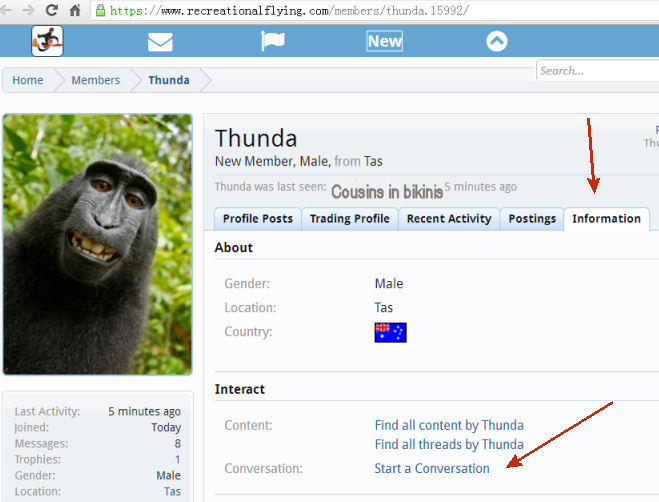Go to browser home icon
Viewport: 659px width, 502px height.
tap(75, 10)
